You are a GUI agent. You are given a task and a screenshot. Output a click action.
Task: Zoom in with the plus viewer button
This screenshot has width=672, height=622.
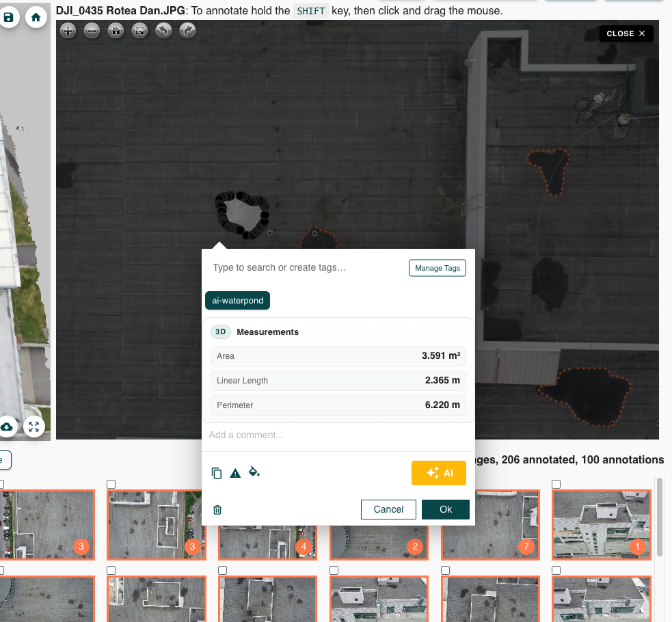pyautogui.click(x=68, y=31)
